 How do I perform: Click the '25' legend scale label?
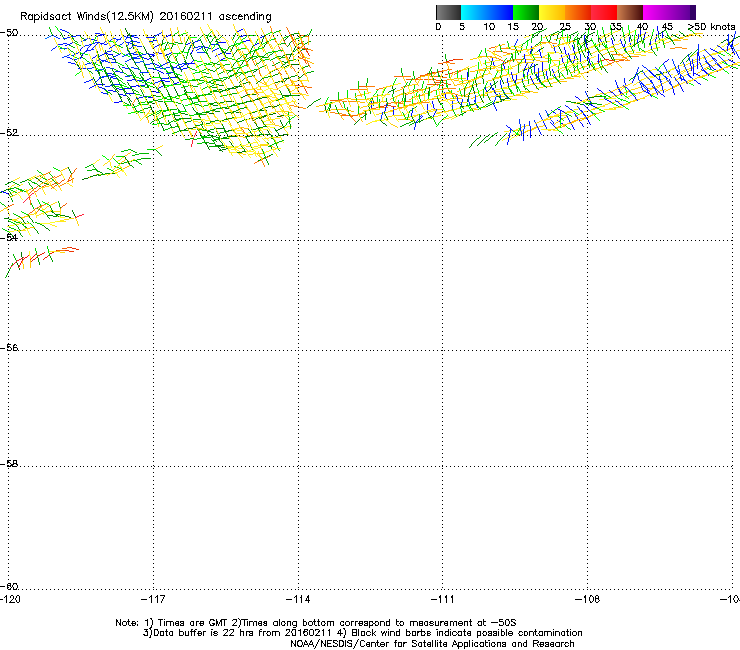[x=565, y=27]
